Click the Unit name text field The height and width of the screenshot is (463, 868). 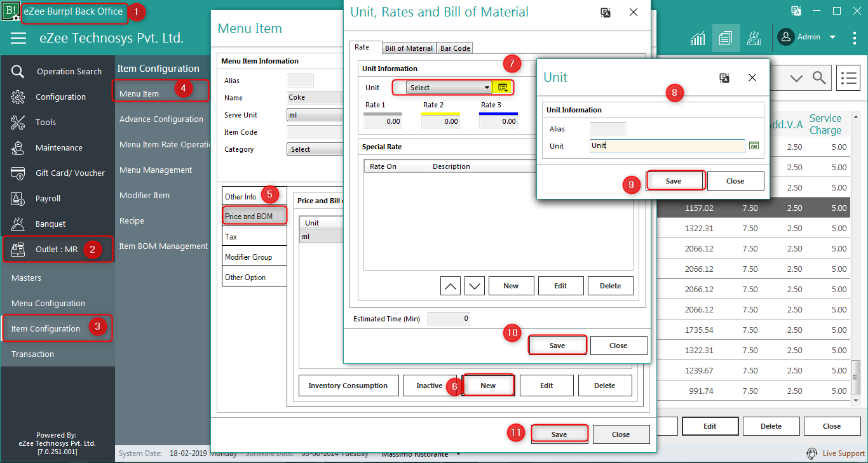667,145
